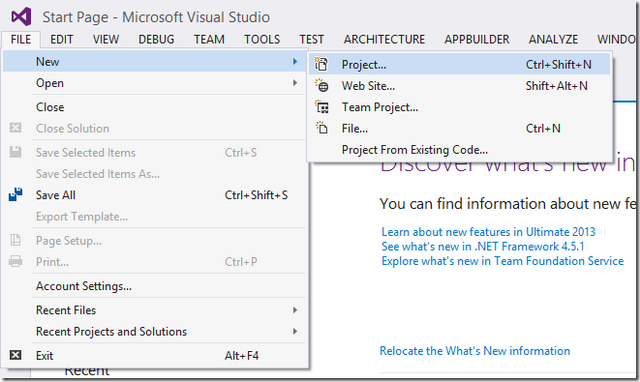640x382 pixels.
Task: Open Learn about new features in Ultimate 2013
Action: point(488,232)
